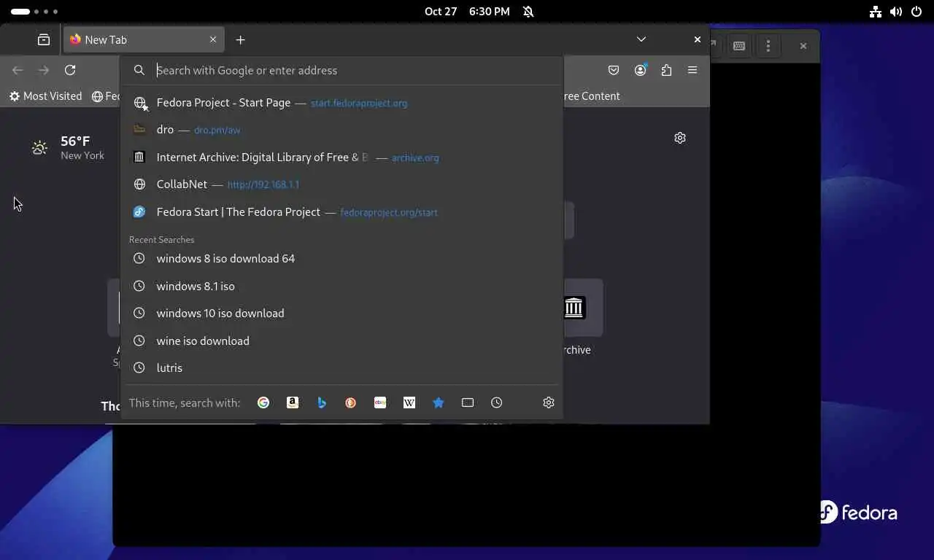934x560 pixels.
Task: Click the Internet Archive shortcut tile
Action: click(x=583, y=308)
